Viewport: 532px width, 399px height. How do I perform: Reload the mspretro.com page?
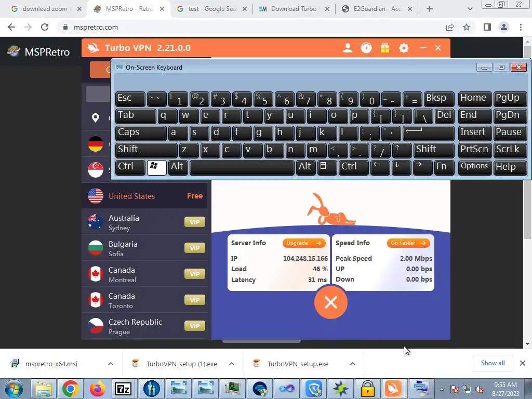45,27
